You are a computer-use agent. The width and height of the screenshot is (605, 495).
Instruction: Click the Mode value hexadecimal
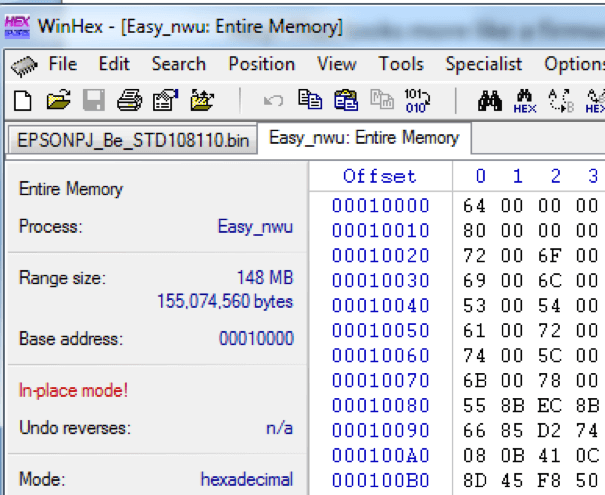pos(247,479)
